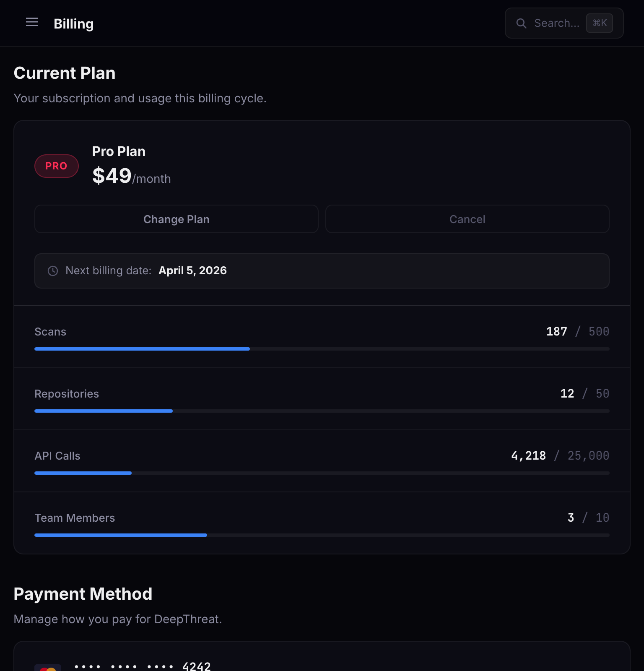Click the ⌘K shortcut badge

click(600, 23)
